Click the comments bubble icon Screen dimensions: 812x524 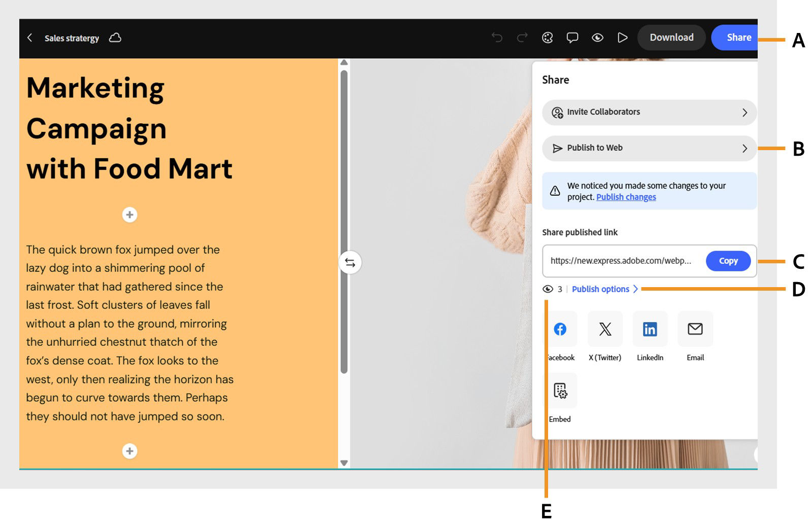tap(572, 38)
